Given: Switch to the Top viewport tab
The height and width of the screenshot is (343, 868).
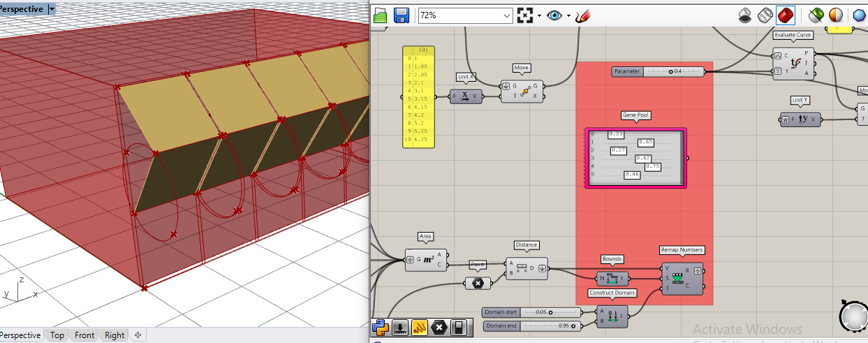Looking at the screenshot, I should coord(57,335).
